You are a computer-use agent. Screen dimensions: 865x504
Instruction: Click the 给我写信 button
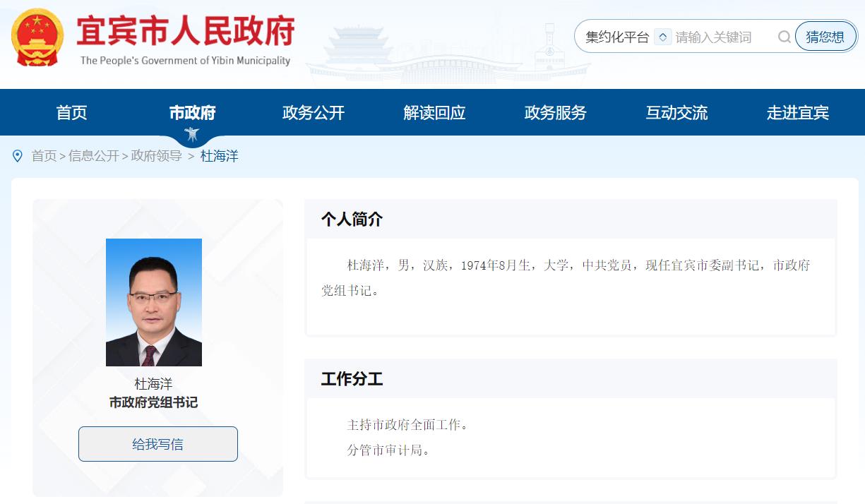[157, 444]
